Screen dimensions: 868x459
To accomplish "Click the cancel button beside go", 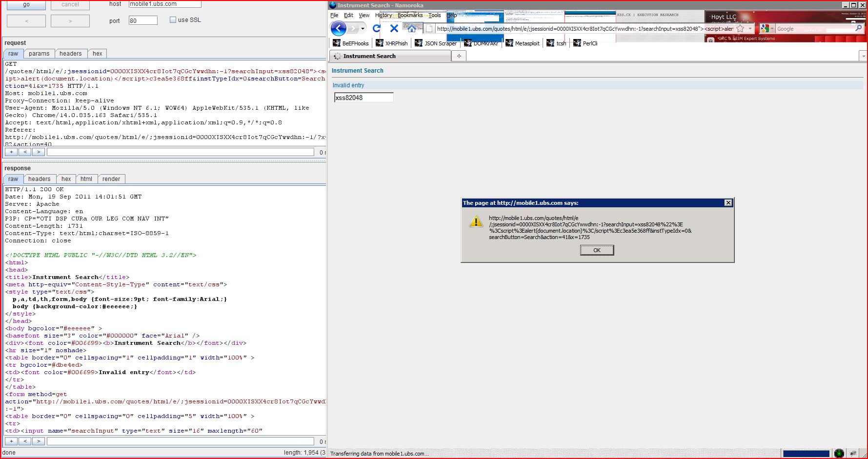I will [70, 5].
